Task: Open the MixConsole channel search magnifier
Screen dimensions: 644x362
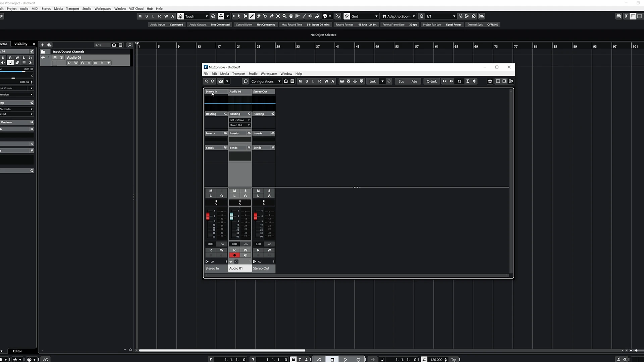Action: [x=245, y=81]
